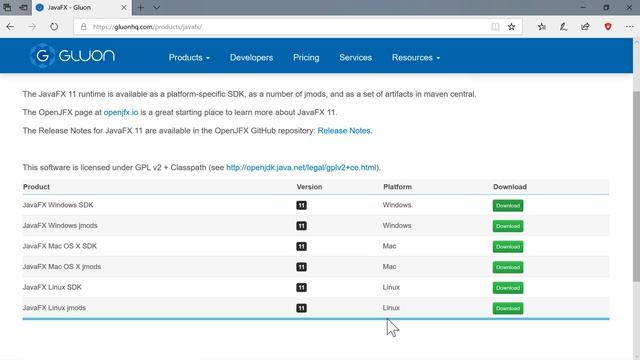The image size is (640, 360).
Task: Open the Release Notes link
Action: pos(344,131)
